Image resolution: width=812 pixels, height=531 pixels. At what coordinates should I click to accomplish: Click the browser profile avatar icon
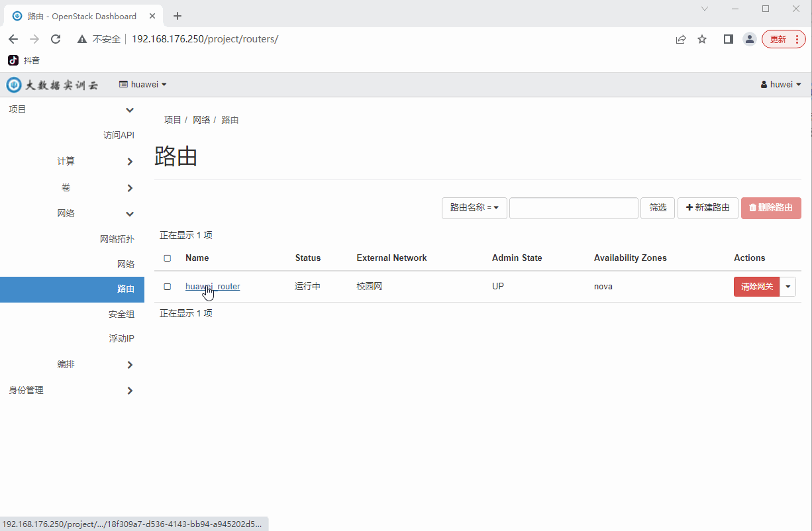[749, 39]
